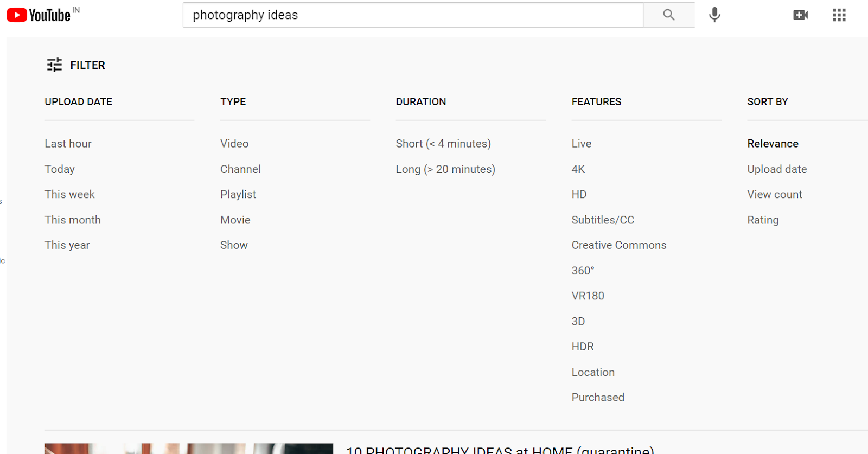Viewport: 868px width, 454px height.
Task: Toggle the Subtitles/CC filter
Action: (x=602, y=220)
